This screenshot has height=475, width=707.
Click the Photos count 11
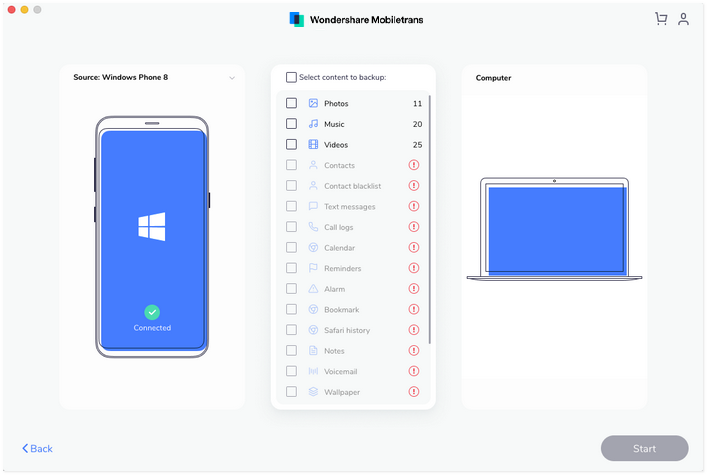(x=418, y=103)
